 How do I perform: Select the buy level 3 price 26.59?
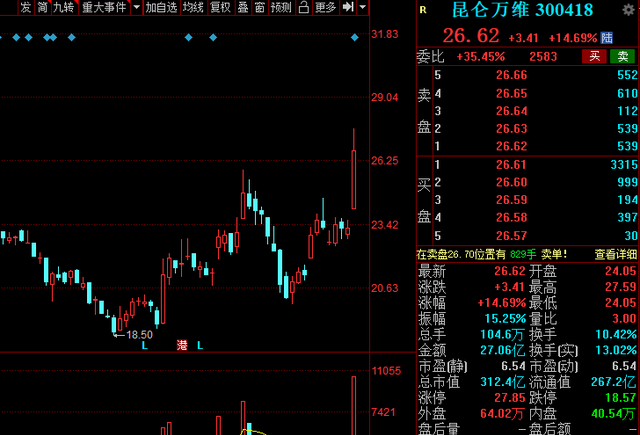[511, 200]
